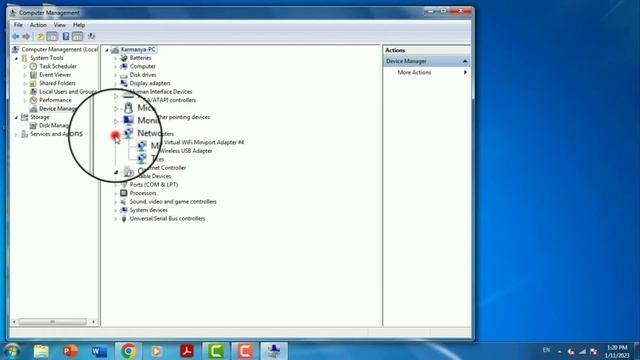Collapse the Device Manager actions section arrow
Screen dimensions: 640x360
465,61
